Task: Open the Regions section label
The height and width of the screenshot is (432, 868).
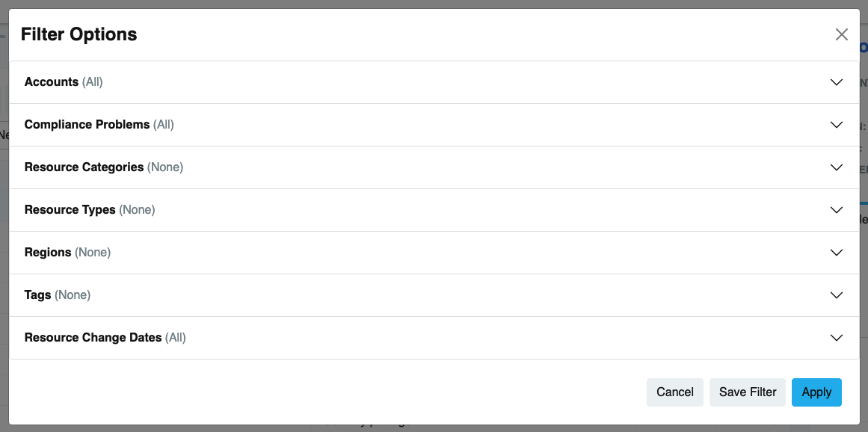Action: tap(48, 253)
